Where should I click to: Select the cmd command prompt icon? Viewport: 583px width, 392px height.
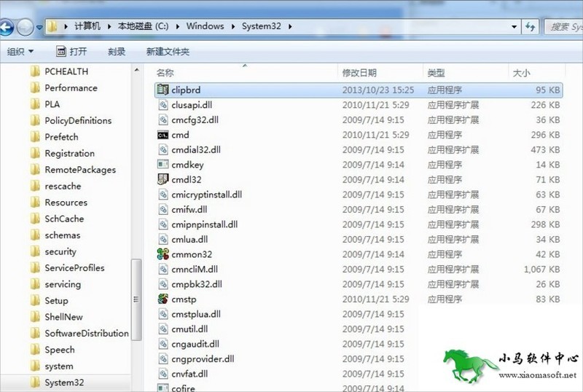[x=163, y=135]
